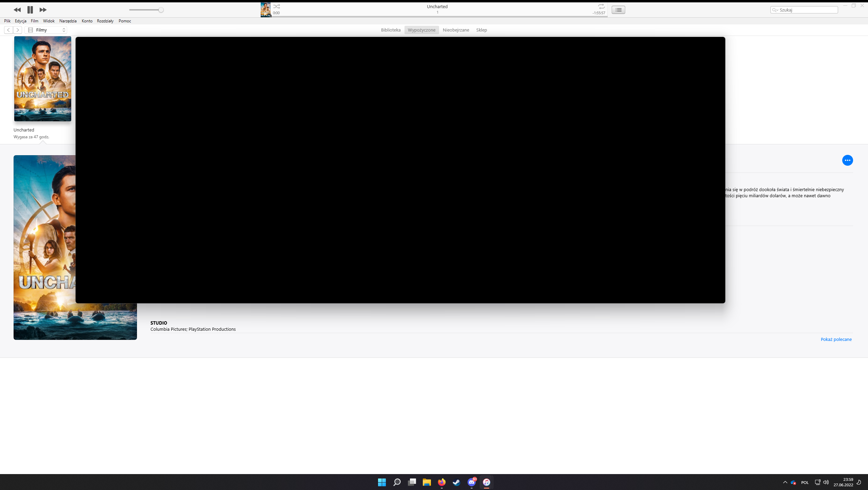Open the Rozdziały menu
868x490 pixels.
point(105,21)
